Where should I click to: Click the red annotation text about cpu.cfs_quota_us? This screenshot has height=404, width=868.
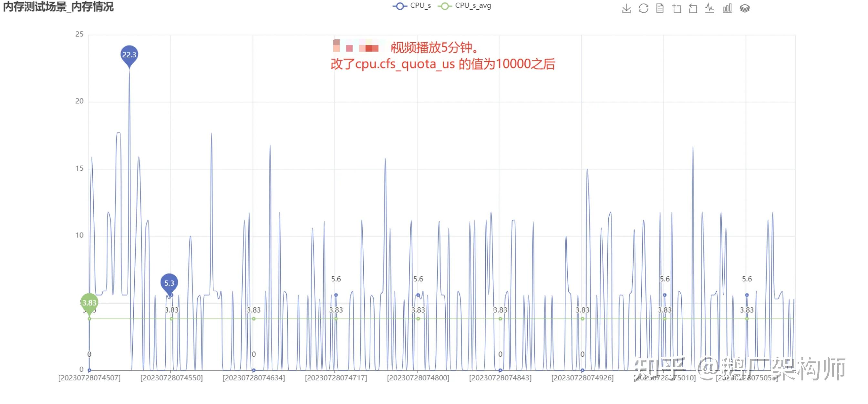(x=442, y=64)
